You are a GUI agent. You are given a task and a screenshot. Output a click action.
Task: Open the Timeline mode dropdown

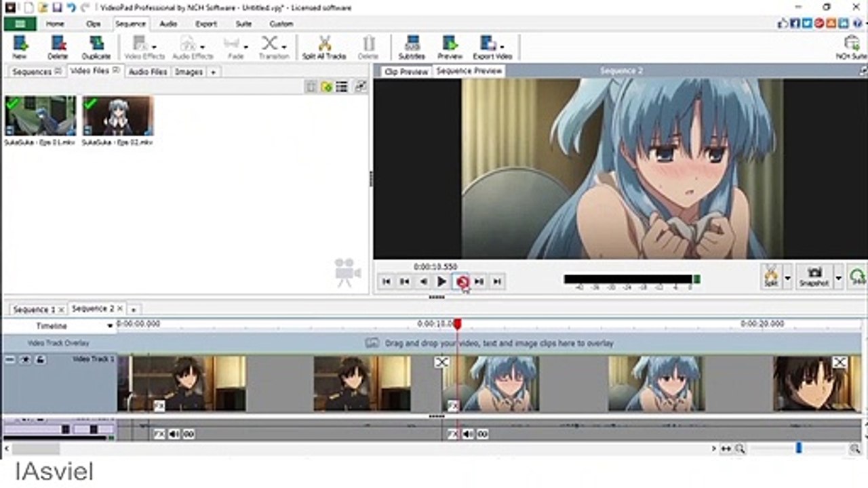pyautogui.click(x=110, y=326)
